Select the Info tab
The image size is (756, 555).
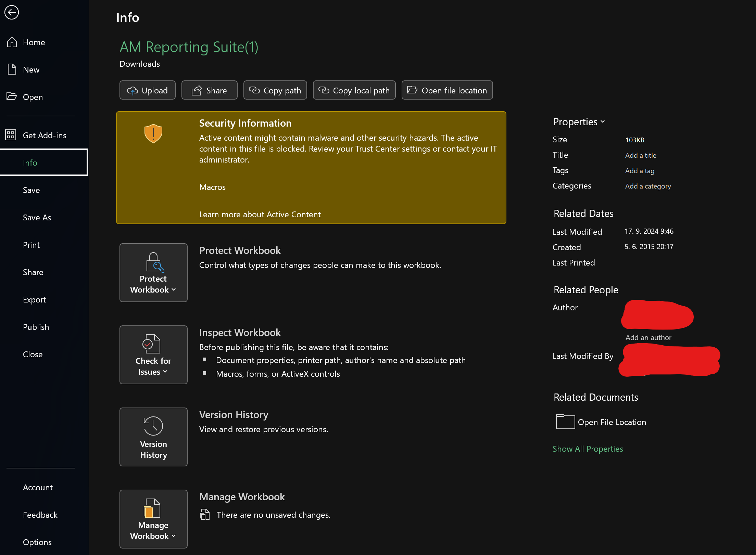(x=44, y=163)
